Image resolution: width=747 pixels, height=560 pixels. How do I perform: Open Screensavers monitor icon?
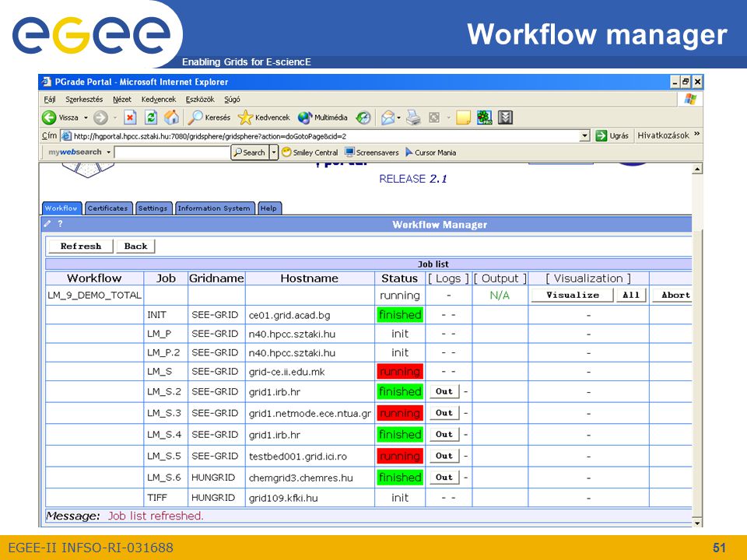click(349, 152)
